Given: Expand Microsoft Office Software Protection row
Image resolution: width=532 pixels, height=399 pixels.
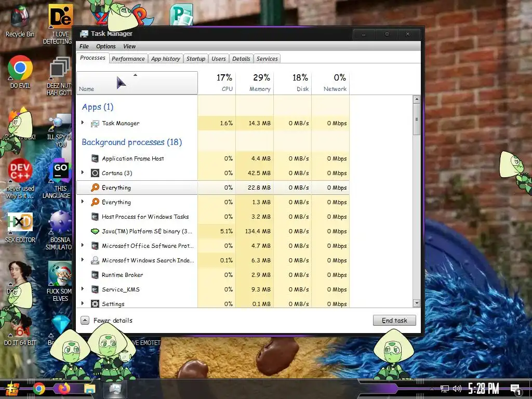Looking at the screenshot, I should pyautogui.click(x=83, y=245).
